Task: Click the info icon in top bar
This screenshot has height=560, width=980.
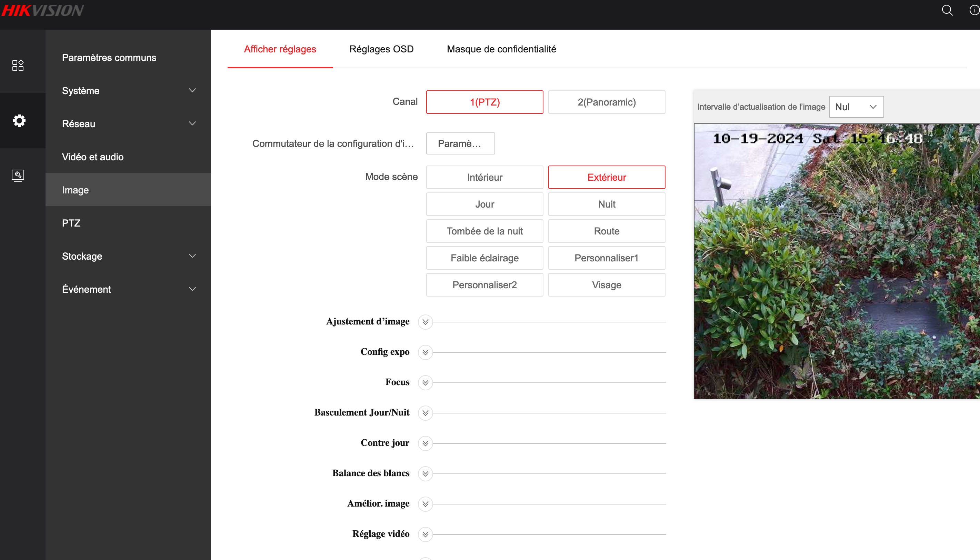Action: pyautogui.click(x=974, y=10)
